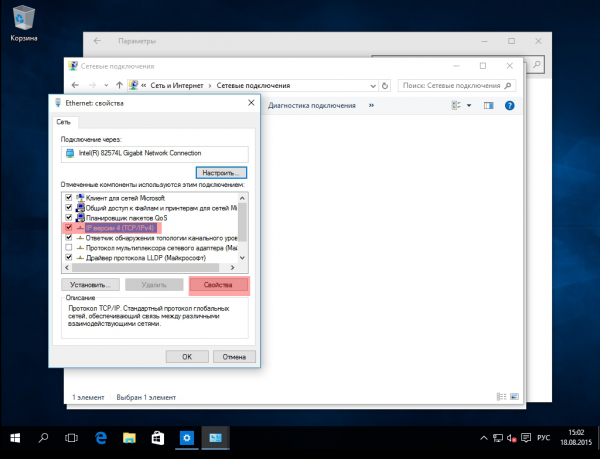Uncheck Планировщик пакетов QoS checkbox

point(69,218)
